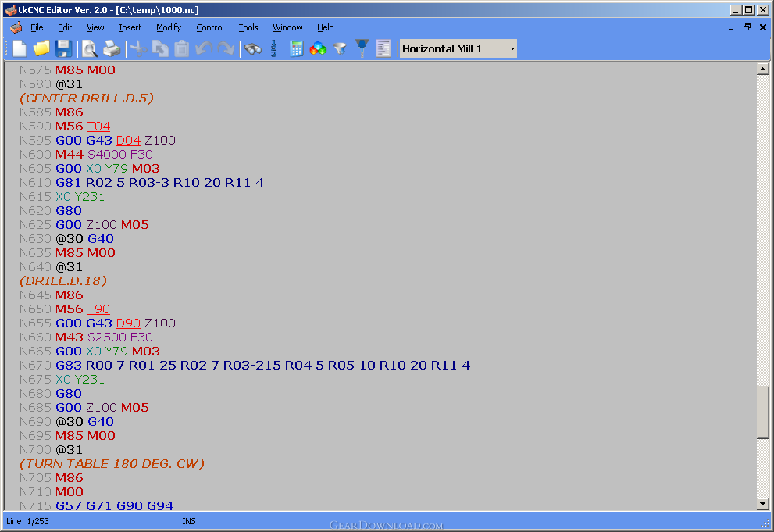774x532 pixels.
Task: Click line number N575
Action: pyautogui.click(x=35, y=70)
